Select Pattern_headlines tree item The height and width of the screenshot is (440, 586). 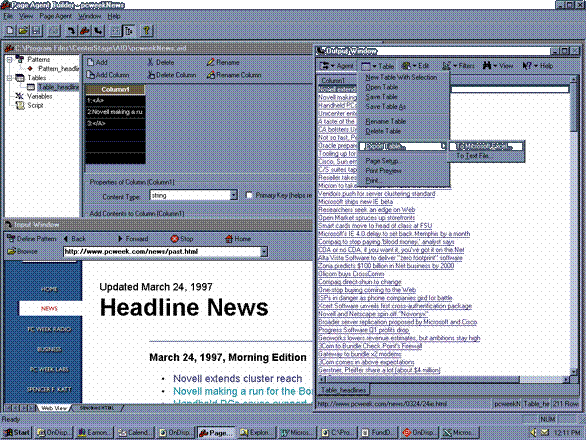click(58, 69)
